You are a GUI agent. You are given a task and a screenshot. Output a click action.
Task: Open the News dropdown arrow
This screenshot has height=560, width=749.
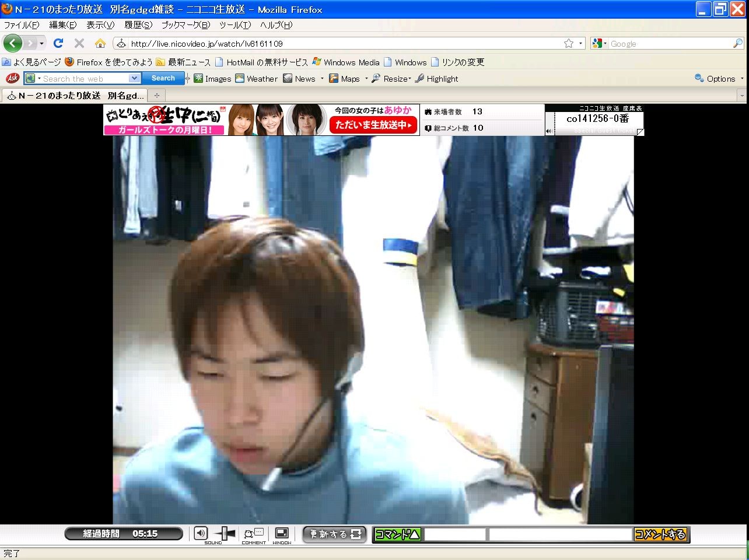click(322, 79)
